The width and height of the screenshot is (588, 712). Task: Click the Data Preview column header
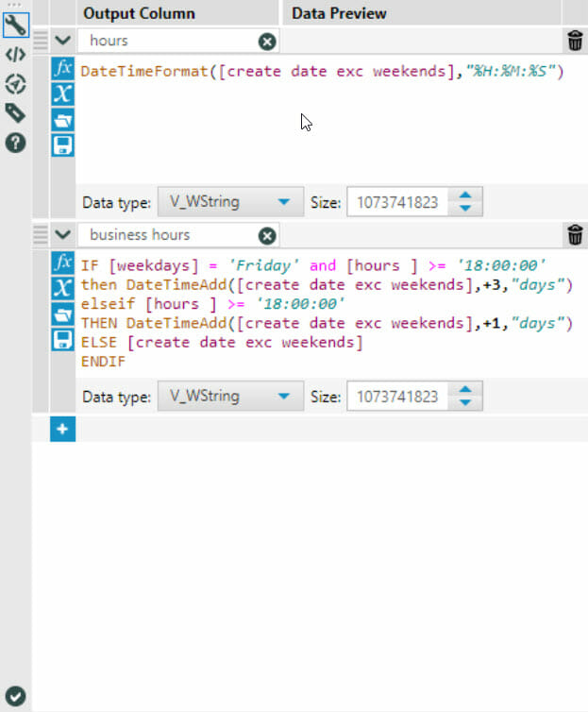pyautogui.click(x=339, y=13)
